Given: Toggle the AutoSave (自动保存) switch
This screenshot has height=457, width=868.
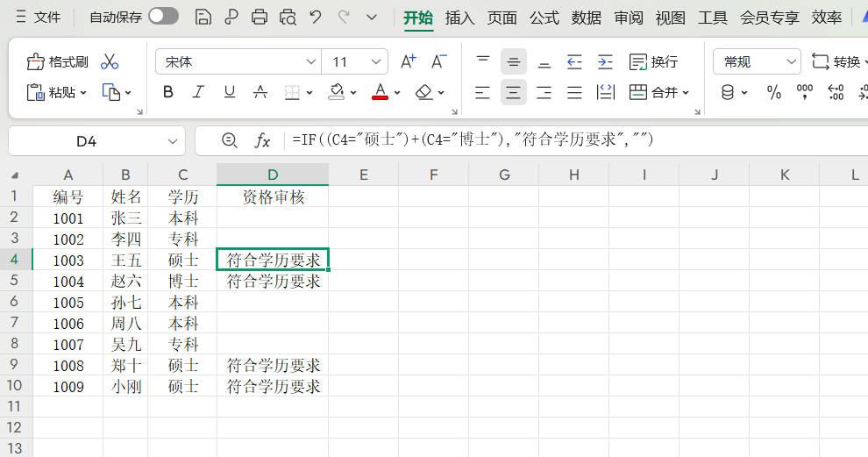Looking at the screenshot, I should [x=163, y=17].
